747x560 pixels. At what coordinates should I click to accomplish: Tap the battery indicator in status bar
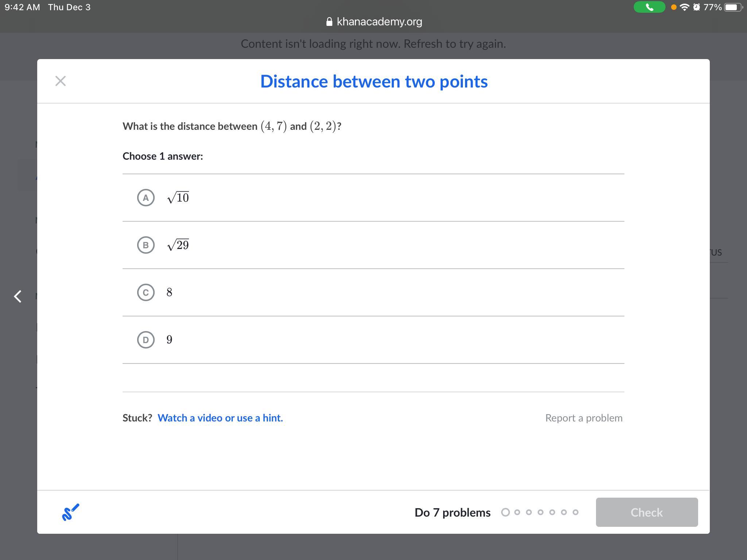732,7
